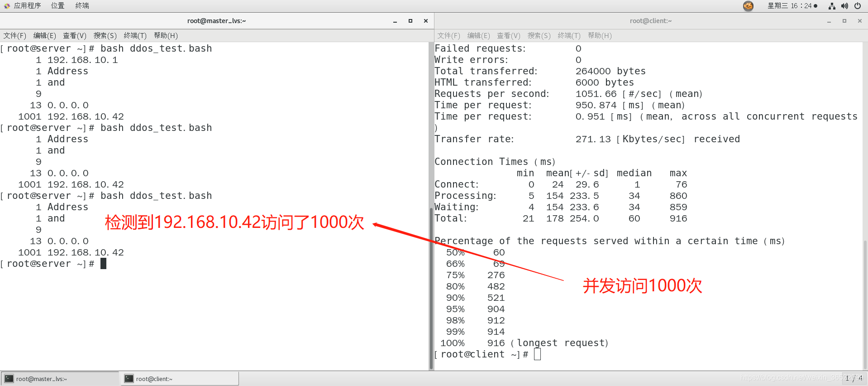Open 搜索(S) menu in master_lvs window

[105, 35]
